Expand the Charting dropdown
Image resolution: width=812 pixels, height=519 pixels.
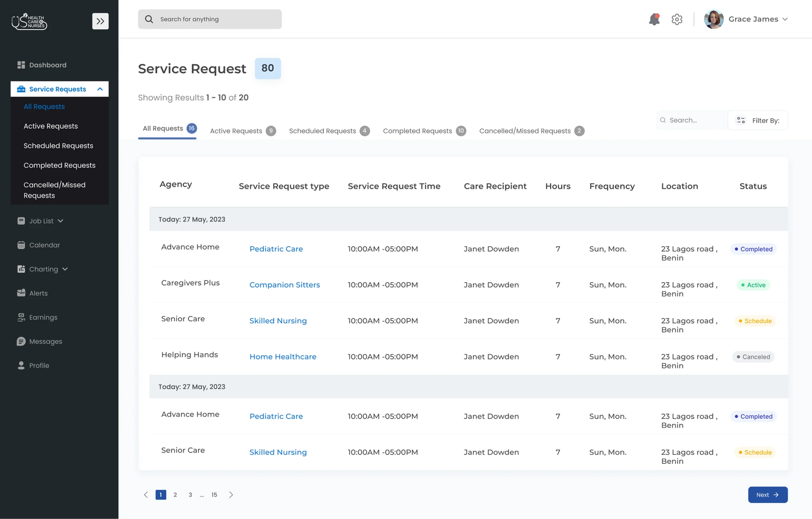click(65, 269)
